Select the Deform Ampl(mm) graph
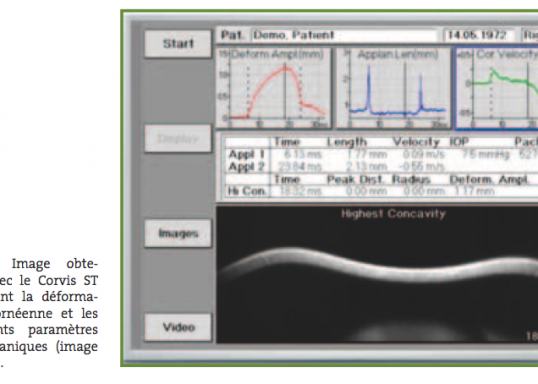Screen dimensions: 538x384 (x=274, y=88)
